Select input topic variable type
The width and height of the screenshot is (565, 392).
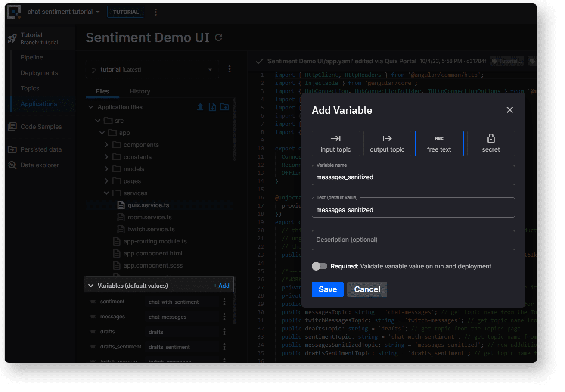336,143
